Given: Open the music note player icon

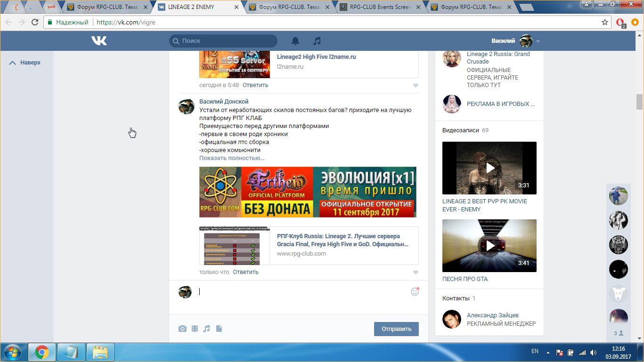Looking at the screenshot, I should (x=317, y=41).
